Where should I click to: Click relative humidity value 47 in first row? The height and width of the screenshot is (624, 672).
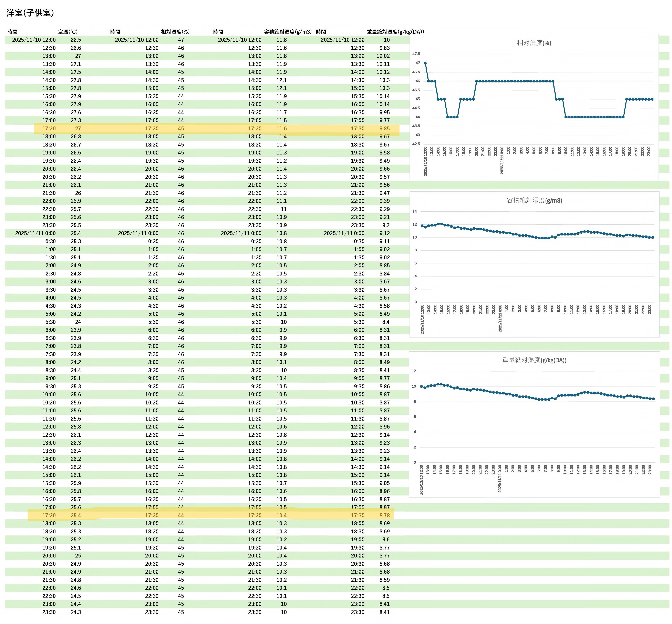click(181, 40)
